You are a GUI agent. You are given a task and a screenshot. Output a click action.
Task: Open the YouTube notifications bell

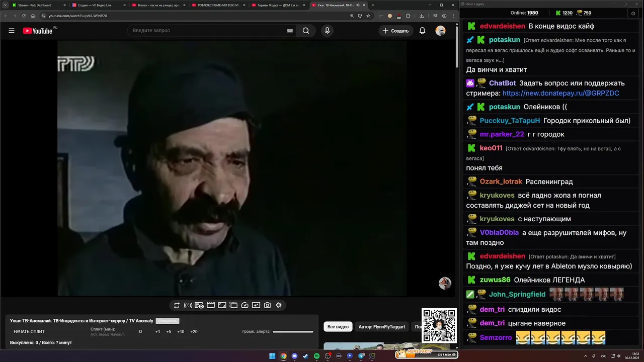pyautogui.click(x=422, y=31)
